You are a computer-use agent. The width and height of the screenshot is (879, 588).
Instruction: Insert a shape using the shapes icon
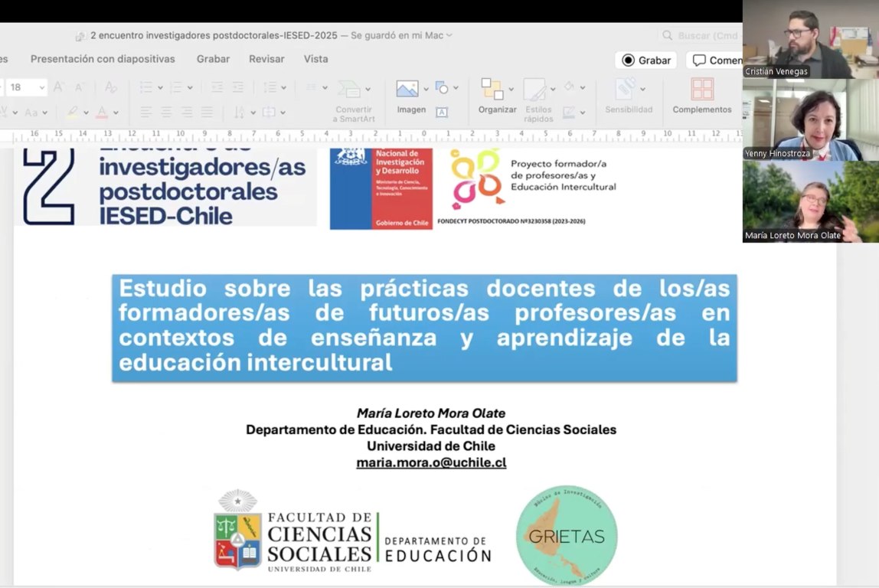coord(442,88)
